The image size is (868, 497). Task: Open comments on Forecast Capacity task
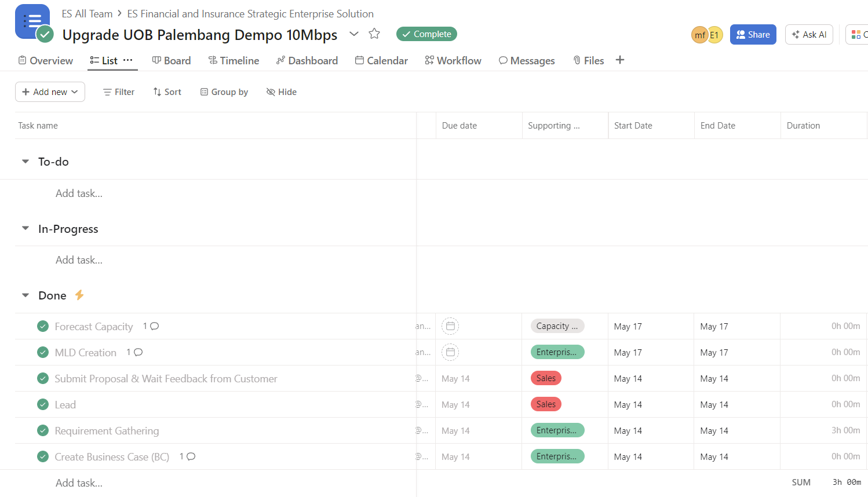[x=151, y=326]
